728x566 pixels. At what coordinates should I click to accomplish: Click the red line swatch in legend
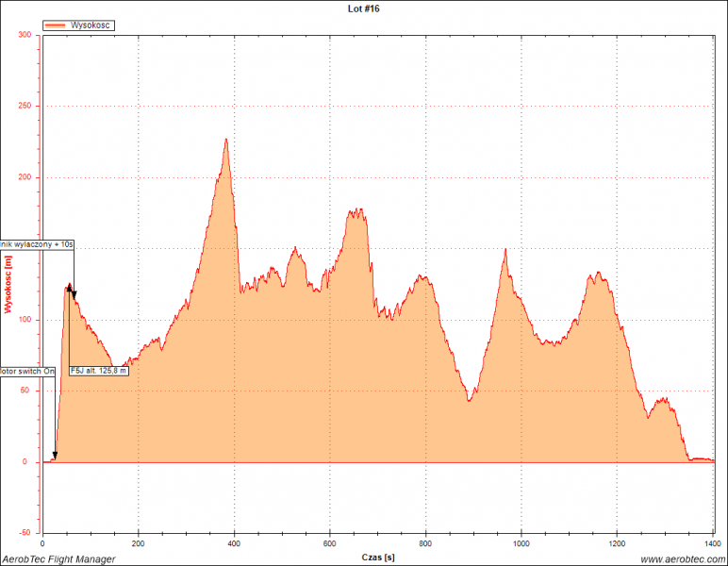(56, 25)
